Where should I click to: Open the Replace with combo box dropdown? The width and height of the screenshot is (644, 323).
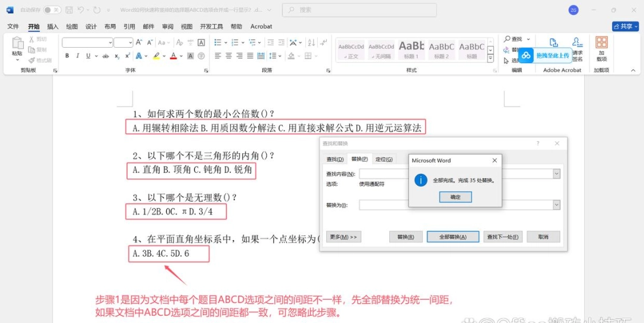556,205
